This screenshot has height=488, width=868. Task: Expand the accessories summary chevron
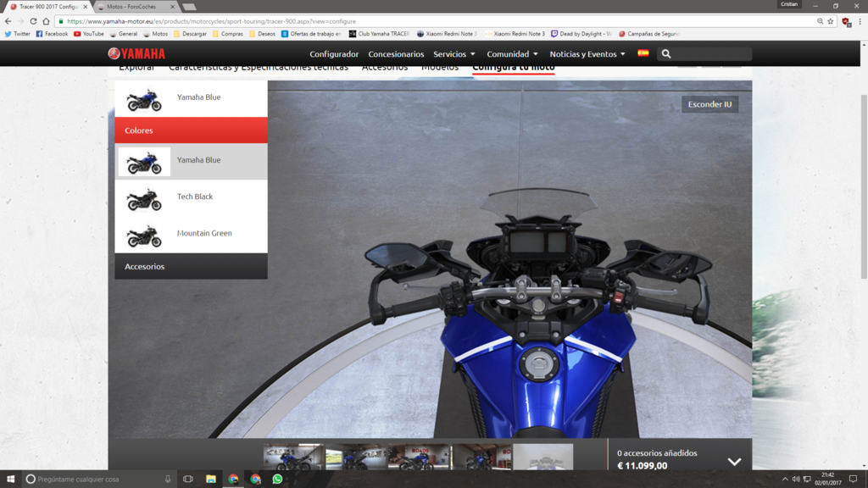[x=734, y=462]
